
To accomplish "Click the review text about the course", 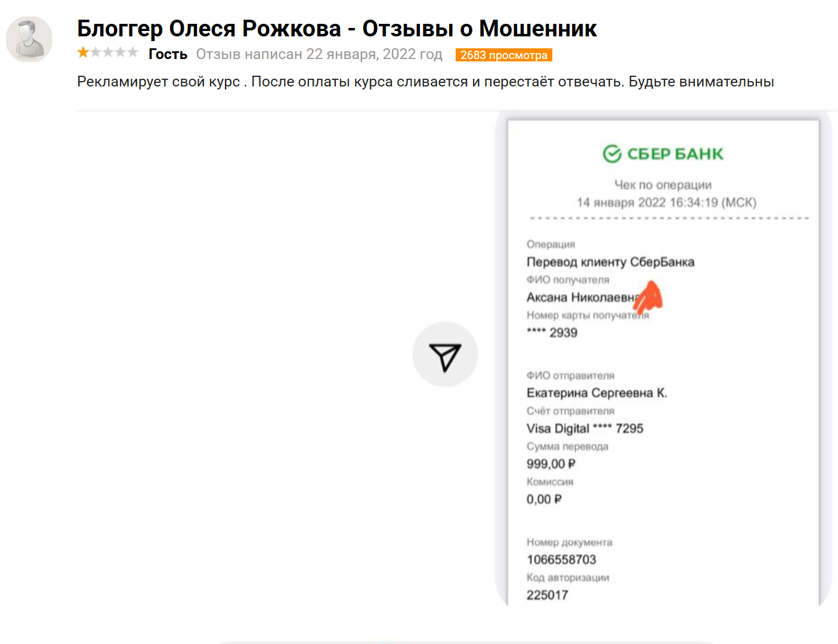I will tap(425, 82).
